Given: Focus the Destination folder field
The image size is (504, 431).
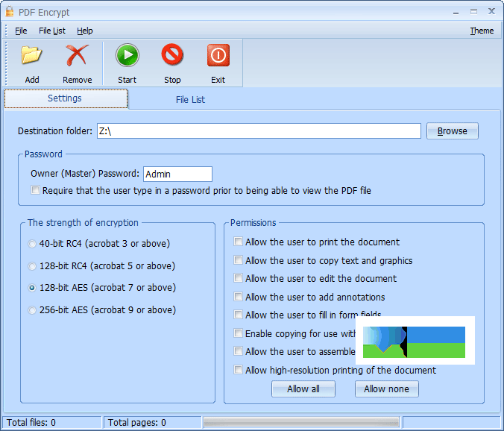Looking at the screenshot, I should 259,130.
